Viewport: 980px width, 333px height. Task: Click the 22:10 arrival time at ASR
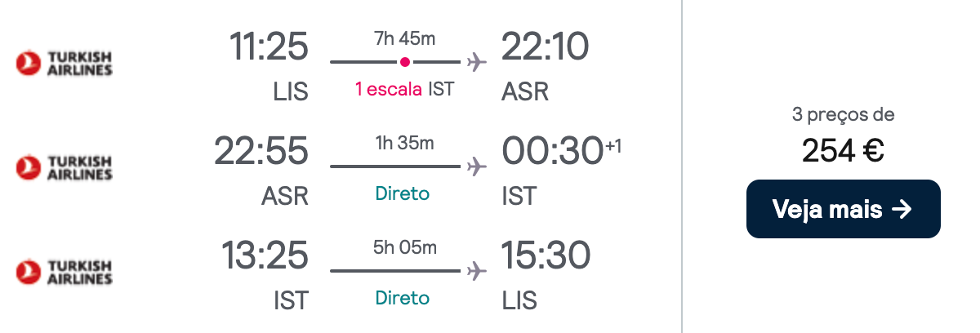coord(545,47)
